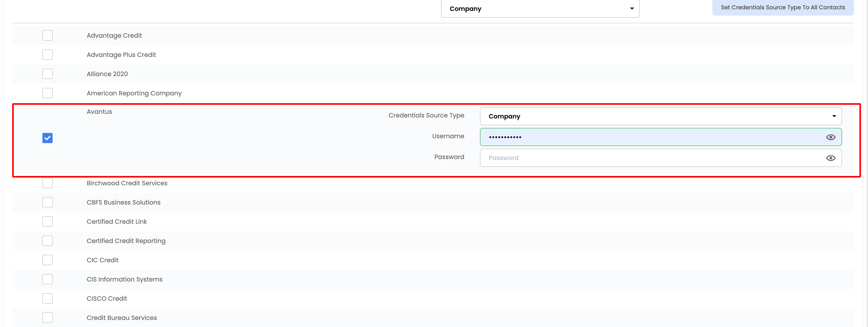Reveal the Username field contents via eye icon
This screenshot has height=327, width=868.
(x=831, y=137)
